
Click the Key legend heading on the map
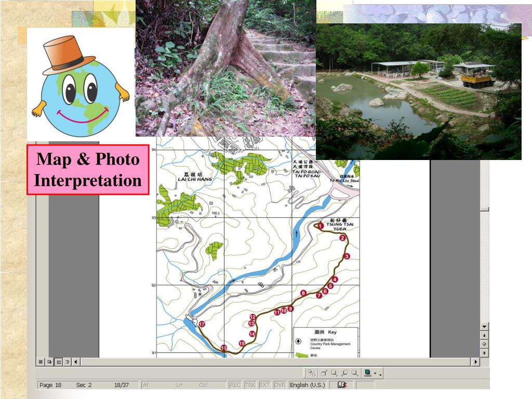pos(325,332)
